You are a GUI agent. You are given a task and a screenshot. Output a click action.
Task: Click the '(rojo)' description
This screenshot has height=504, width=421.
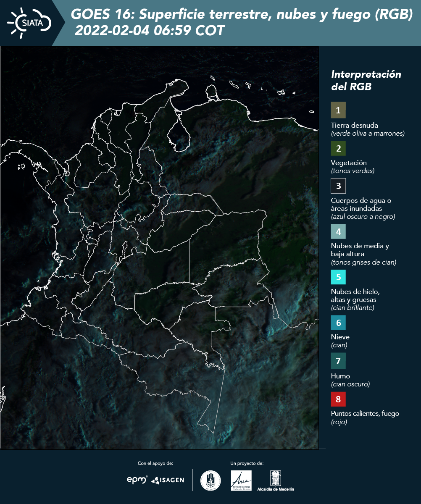point(339,422)
